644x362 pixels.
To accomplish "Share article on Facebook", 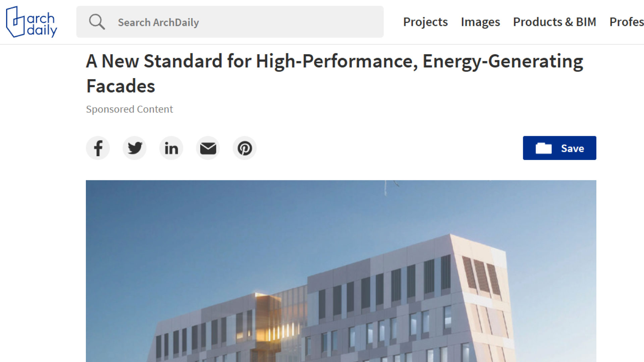I will [x=98, y=148].
